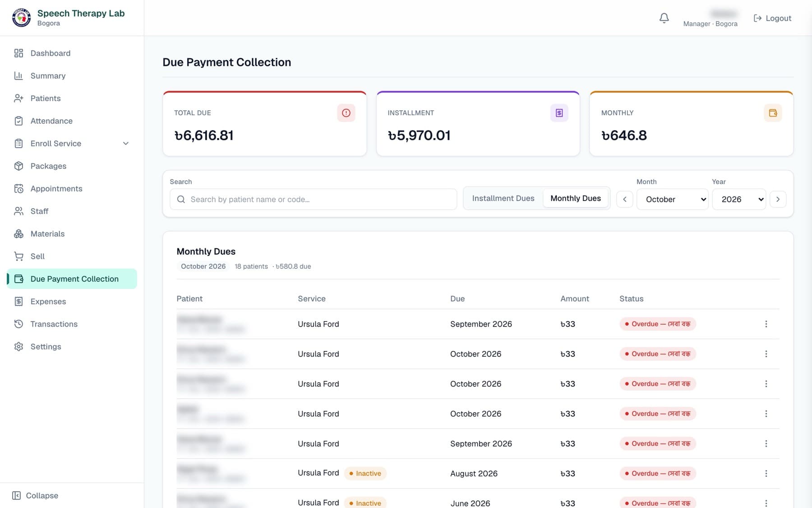
Task: Click the October 2026 period tag
Action: coord(203,266)
